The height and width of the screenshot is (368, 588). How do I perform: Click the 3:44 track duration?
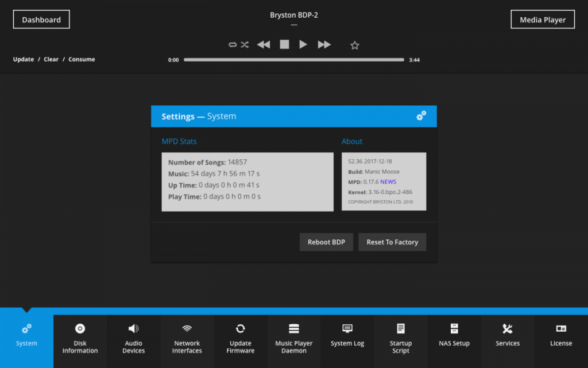point(415,60)
